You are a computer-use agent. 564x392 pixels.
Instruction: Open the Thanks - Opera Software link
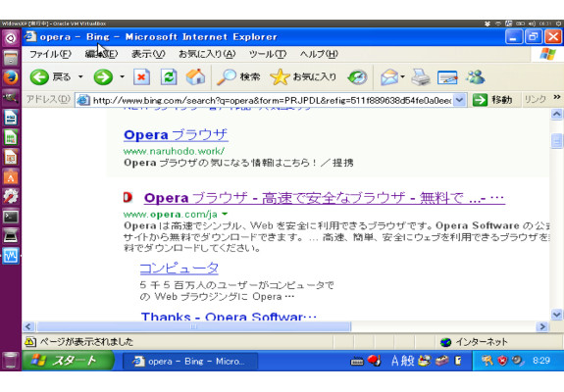tap(229, 316)
